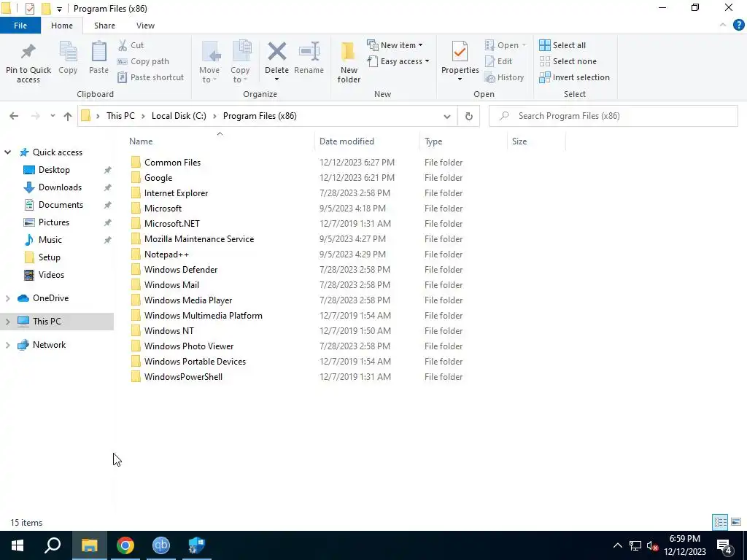This screenshot has height=560, width=747.
Task: Select the Notepad++ folder
Action: tap(166, 254)
